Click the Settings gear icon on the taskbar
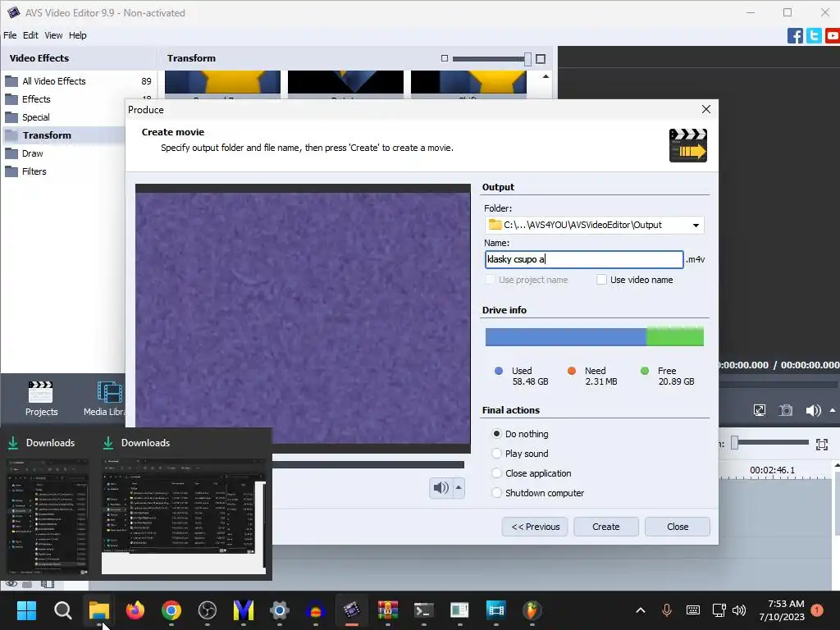840x630 pixels. tap(279, 610)
